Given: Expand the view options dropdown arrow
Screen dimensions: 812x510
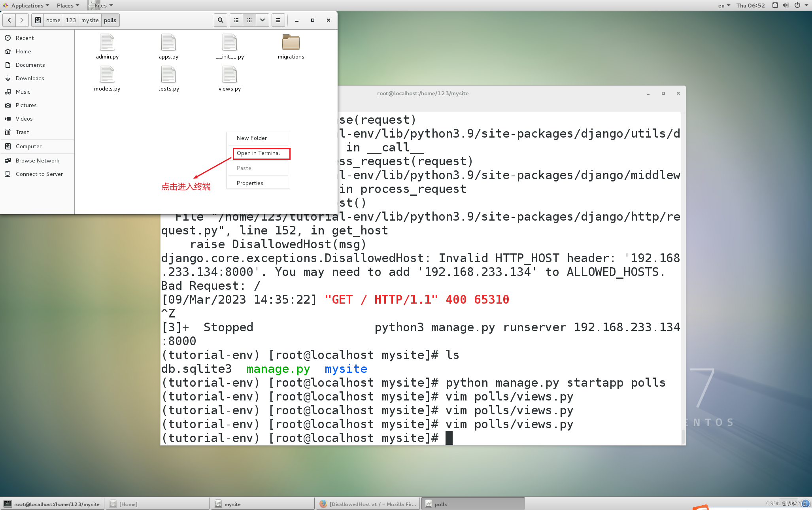Looking at the screenshot, I should (x=262, y=20).
